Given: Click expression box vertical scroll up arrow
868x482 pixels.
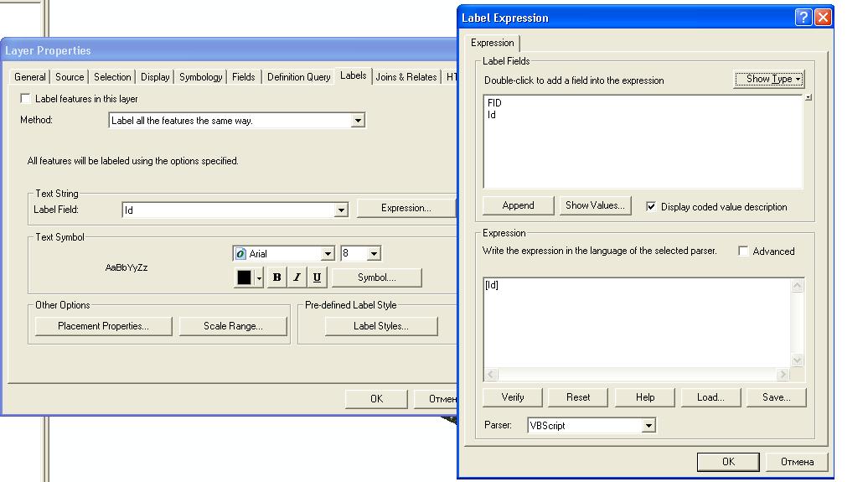Looking at the screenshot, I should click(x=797, y=286).
